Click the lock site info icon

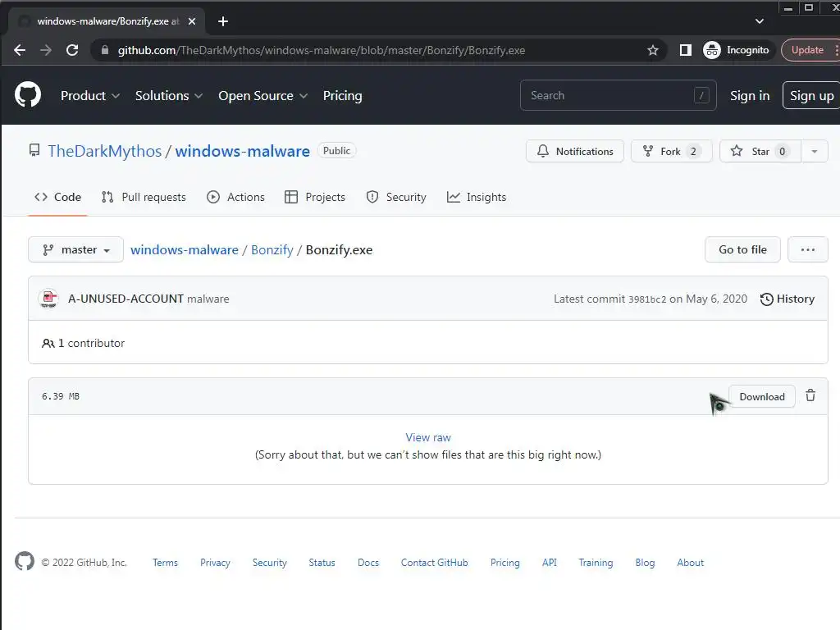pyautogui.click(x=104, y=50)
